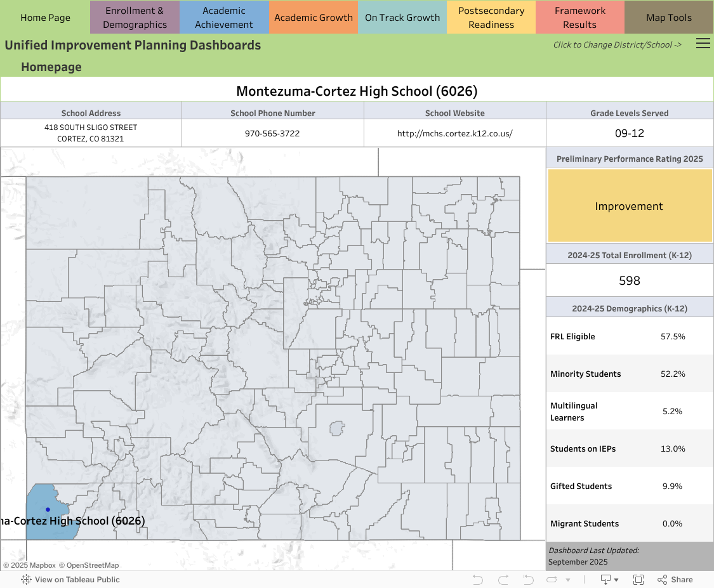This screenshot has height=588, width=714.
Task: Select the school phone number 970-565-3722
Action: [x=272, y=133]
